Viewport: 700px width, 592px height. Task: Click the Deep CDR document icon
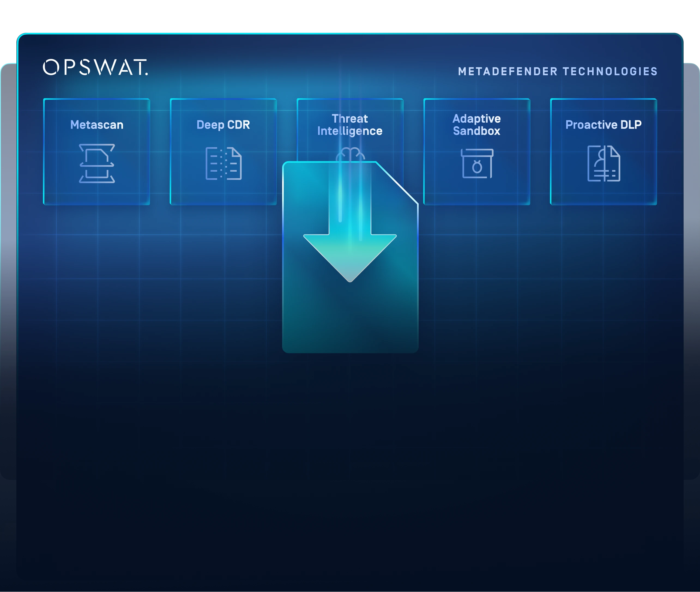[224, 163]
